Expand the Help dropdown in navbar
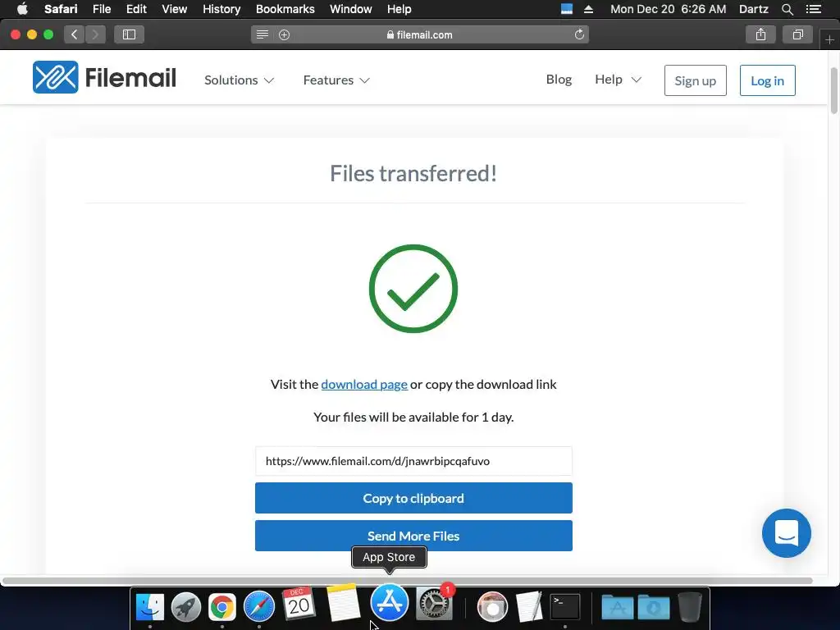This screenshot has height=630, width=840. point(619,80)
